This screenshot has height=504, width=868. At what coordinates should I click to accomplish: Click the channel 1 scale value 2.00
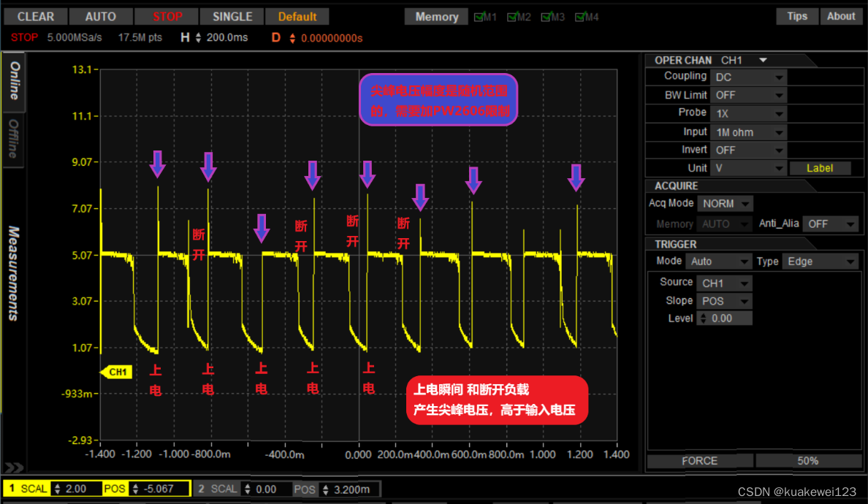point(76,489)
